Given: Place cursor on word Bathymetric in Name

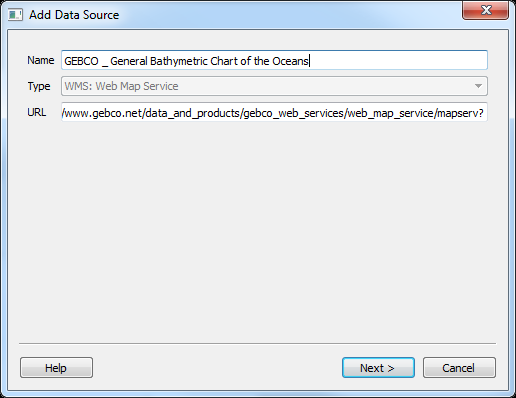Looking at the screenshot, I should point(179,61).
